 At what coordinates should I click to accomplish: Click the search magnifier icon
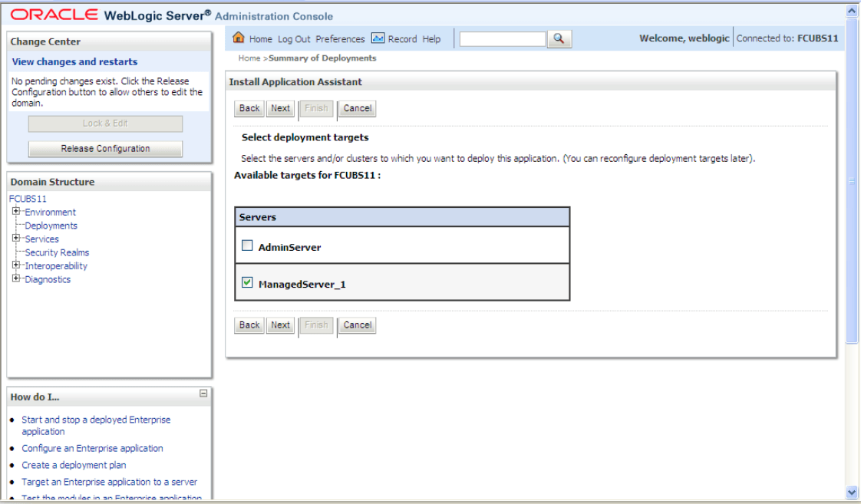pyautogui.click(x=558, y=38)
